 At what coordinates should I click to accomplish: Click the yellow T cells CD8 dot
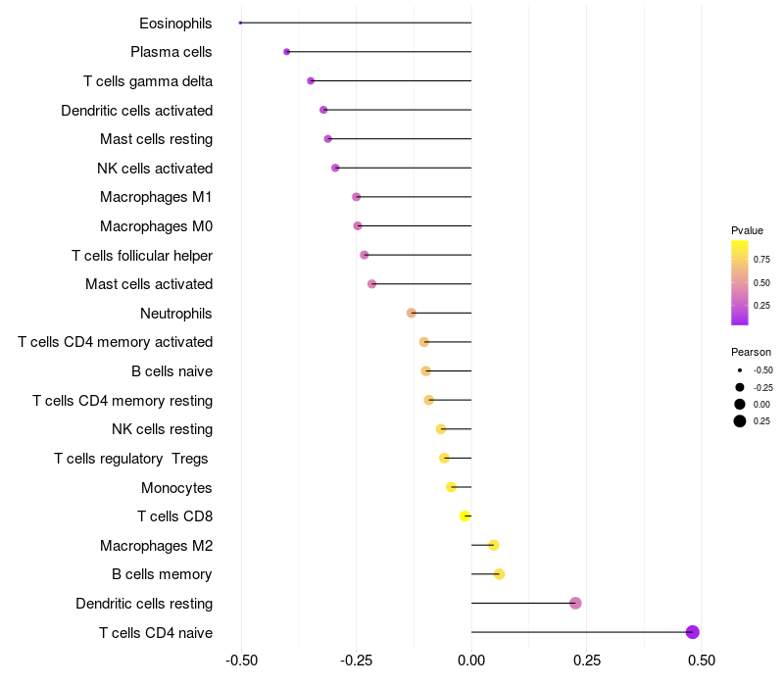click(465, 515)
